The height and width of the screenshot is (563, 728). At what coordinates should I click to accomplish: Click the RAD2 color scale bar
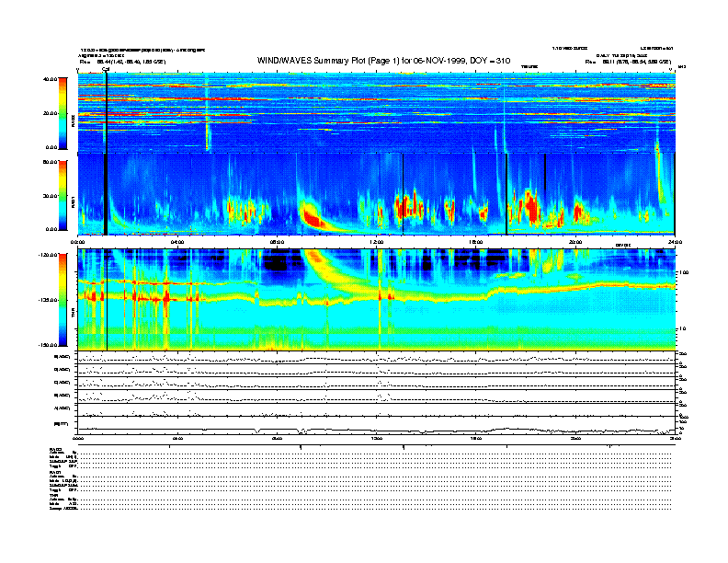pyautogui.click(x=63, y=113)
